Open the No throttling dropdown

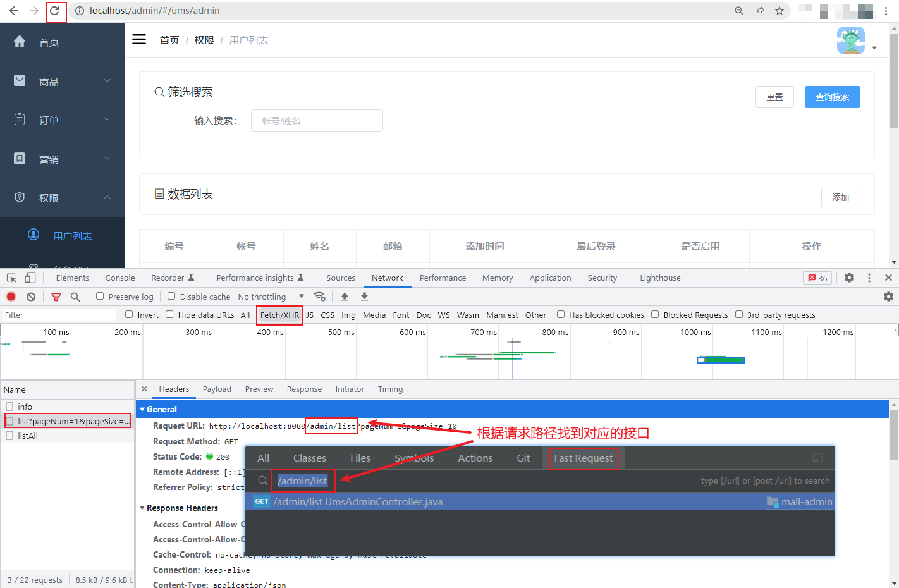[x=271, y=297]
